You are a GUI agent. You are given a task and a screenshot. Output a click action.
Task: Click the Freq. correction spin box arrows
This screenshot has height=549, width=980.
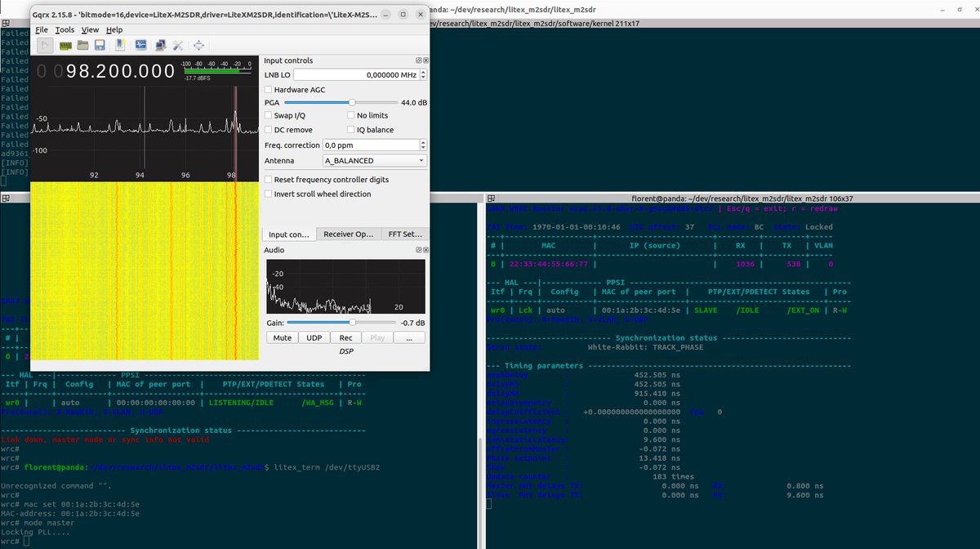(x=423, y=145)
